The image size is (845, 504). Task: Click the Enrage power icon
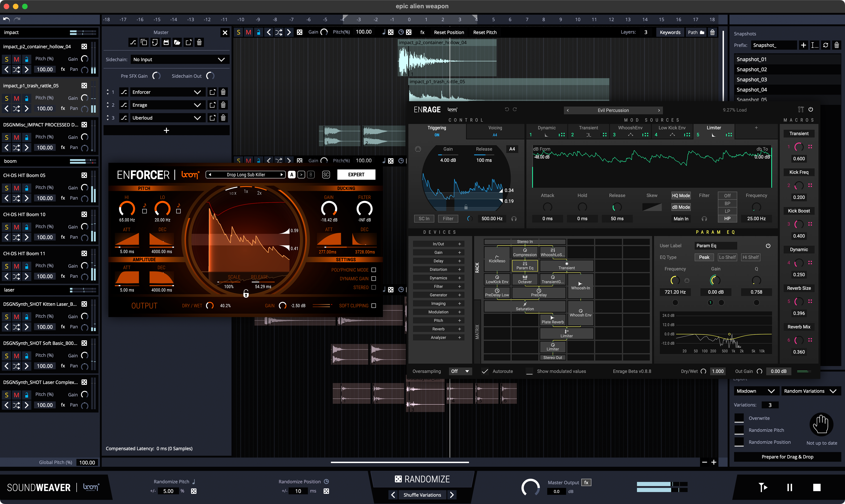point(811,109)
